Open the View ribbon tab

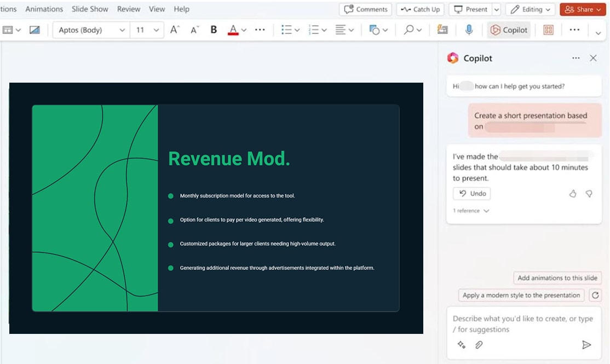point(157,9)
